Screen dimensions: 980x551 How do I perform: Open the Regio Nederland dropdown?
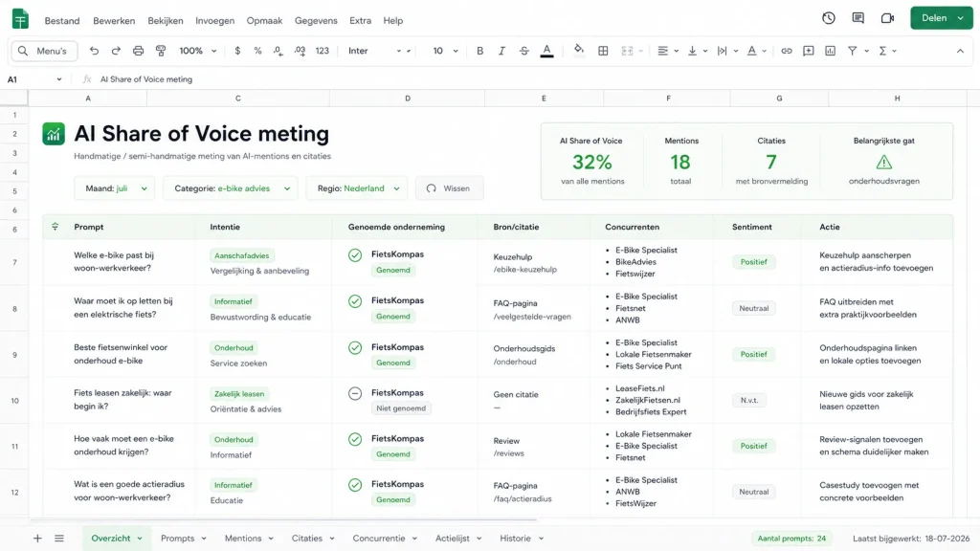tap(357, 188)
